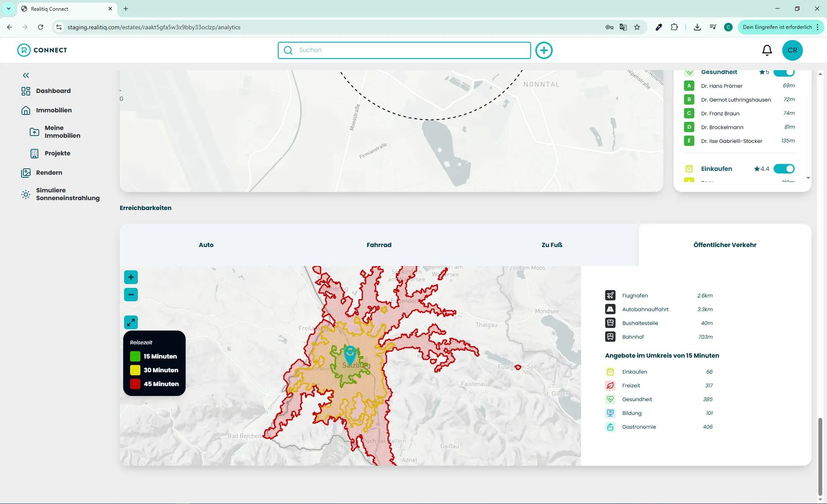Screen dimensions: 827x504
Task: Click the Realitiq Connect logo
Action: pyautogui.click(x=42, y=50)
